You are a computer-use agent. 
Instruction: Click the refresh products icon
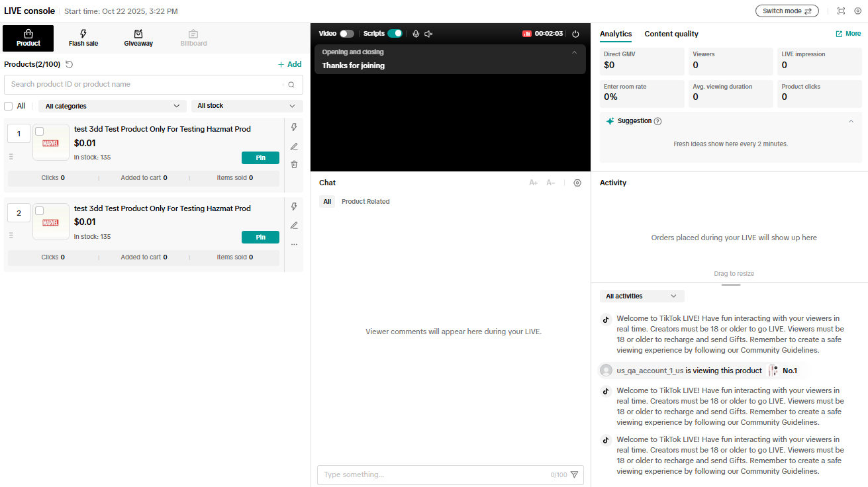pyautogui.click(x=70, y=64)
